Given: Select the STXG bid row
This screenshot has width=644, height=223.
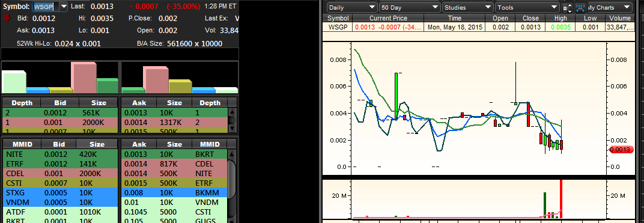Looking at the screenshot, I should pos(60,192).
